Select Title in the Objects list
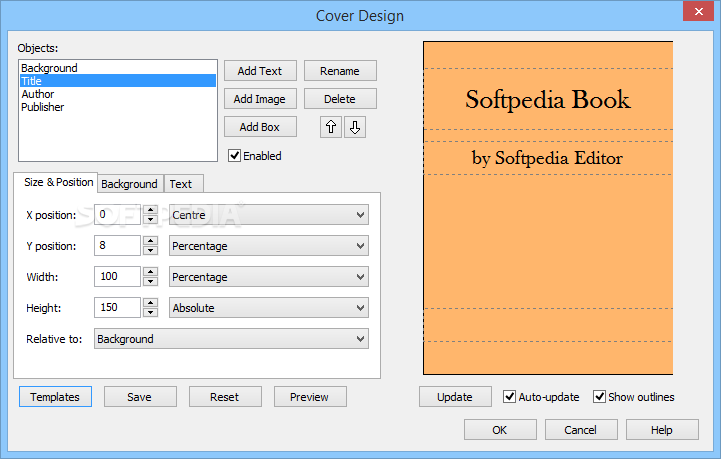721x459 pixels. click(x=118, y=81)
